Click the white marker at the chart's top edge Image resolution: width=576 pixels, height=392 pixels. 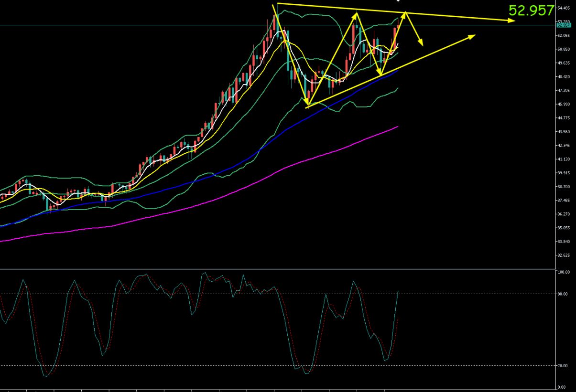point(398,1)
